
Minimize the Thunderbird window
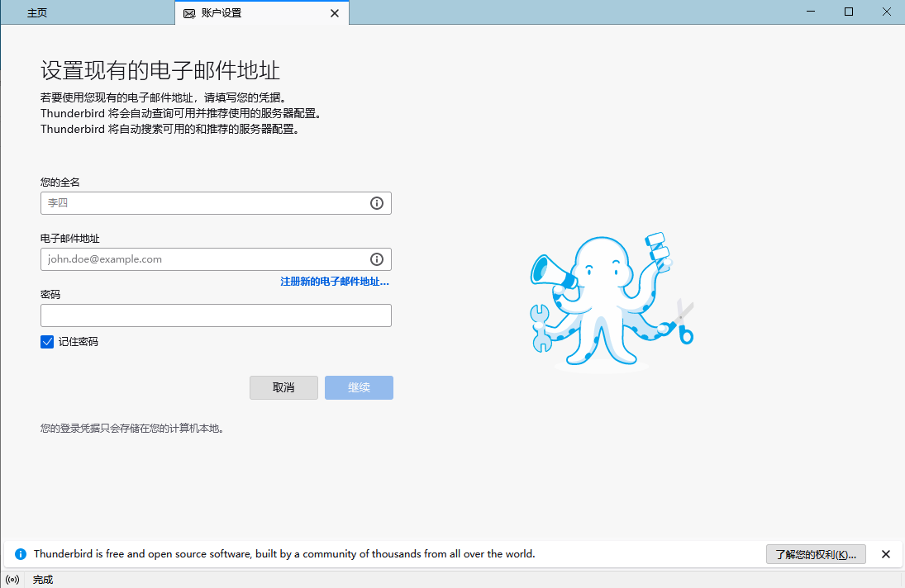(x=811, y=12)
